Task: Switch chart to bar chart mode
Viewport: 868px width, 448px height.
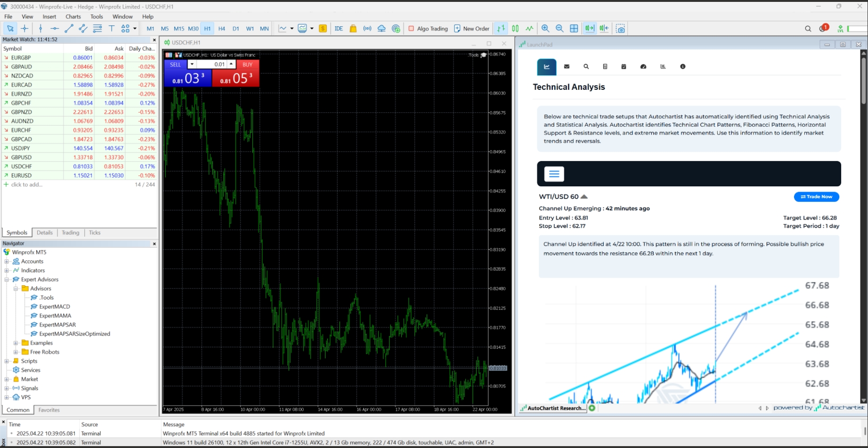Action: tap(501, 29)
